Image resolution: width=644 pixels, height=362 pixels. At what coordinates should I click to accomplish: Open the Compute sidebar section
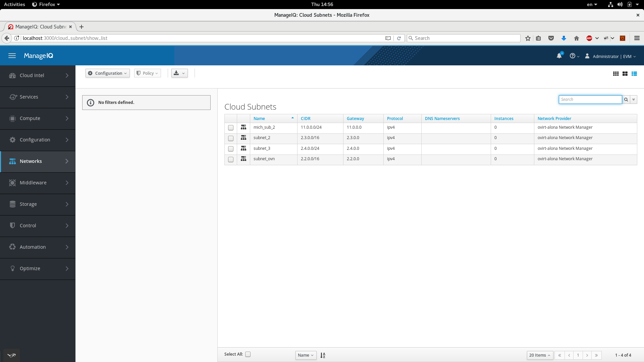pyautogui.click(x=38, y=118)
